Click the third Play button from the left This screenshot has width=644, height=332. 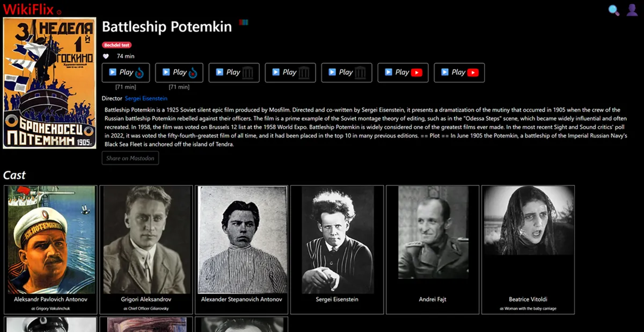tap(233, 73)
